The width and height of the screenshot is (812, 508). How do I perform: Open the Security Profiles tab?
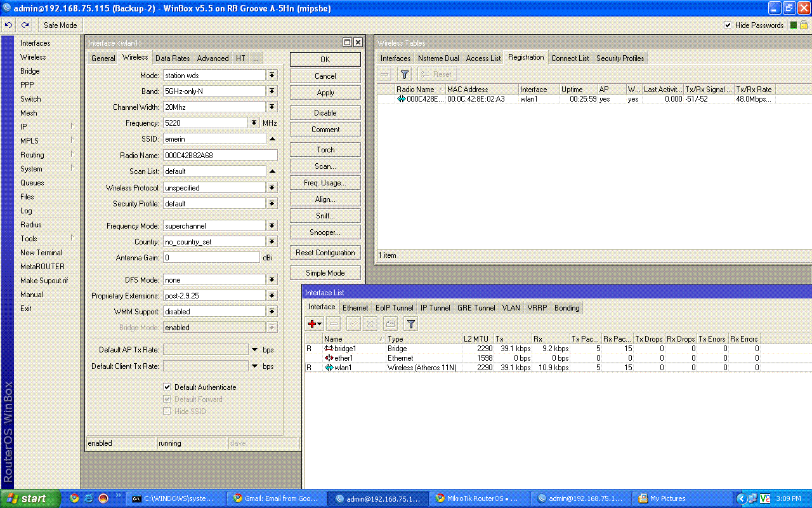coord(620,58)
